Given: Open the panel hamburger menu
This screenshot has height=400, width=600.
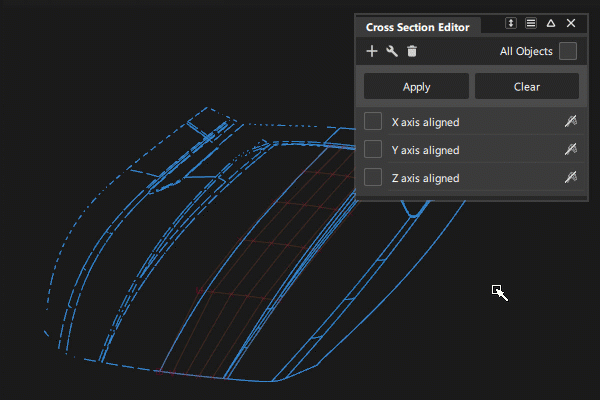Looking at the screenshot, I should [531, 23].
